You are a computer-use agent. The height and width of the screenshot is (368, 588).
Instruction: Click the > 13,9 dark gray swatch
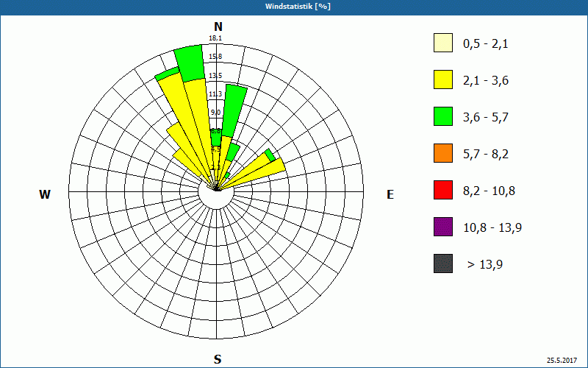[443, 263]
